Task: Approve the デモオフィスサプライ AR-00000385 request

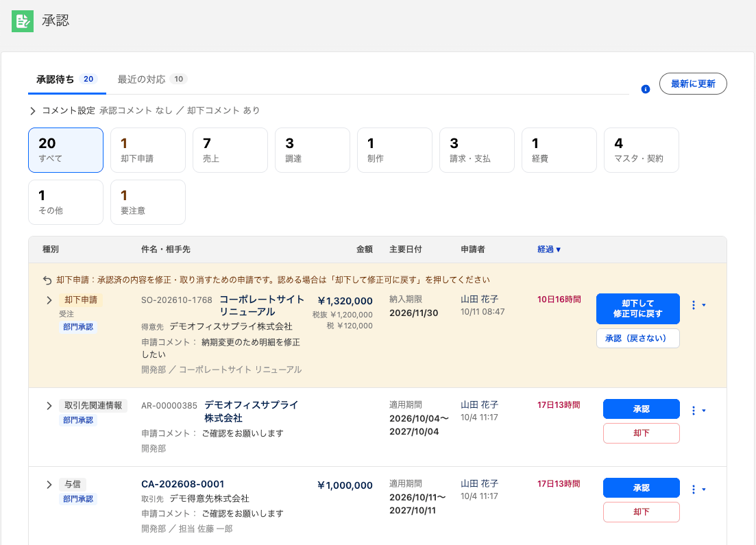Action: tap(642, 409)
